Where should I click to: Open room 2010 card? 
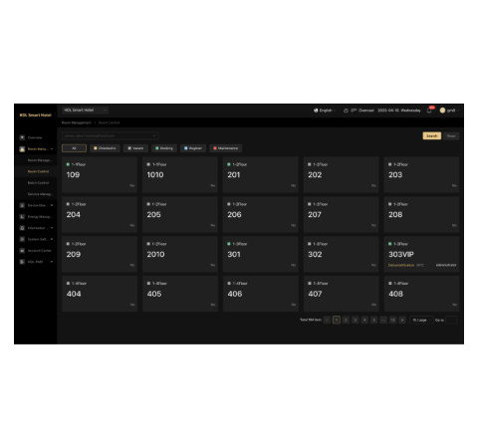pyautogui.click(x=180, y=255)
